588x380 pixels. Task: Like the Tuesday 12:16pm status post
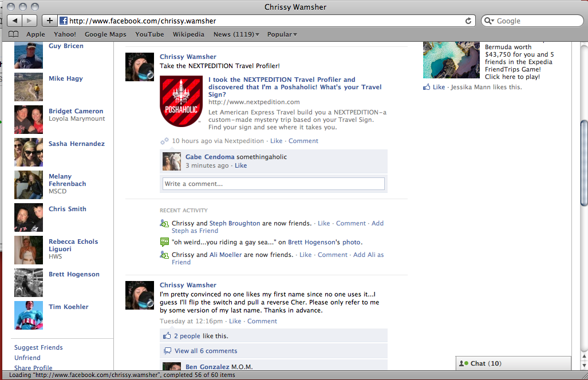click(x=235, y=321)
